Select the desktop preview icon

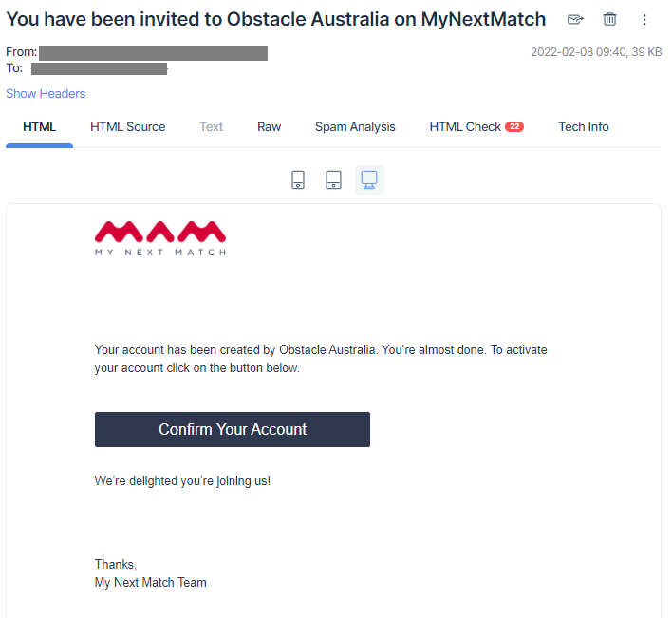pyautogui.click(x=369, y=179)
